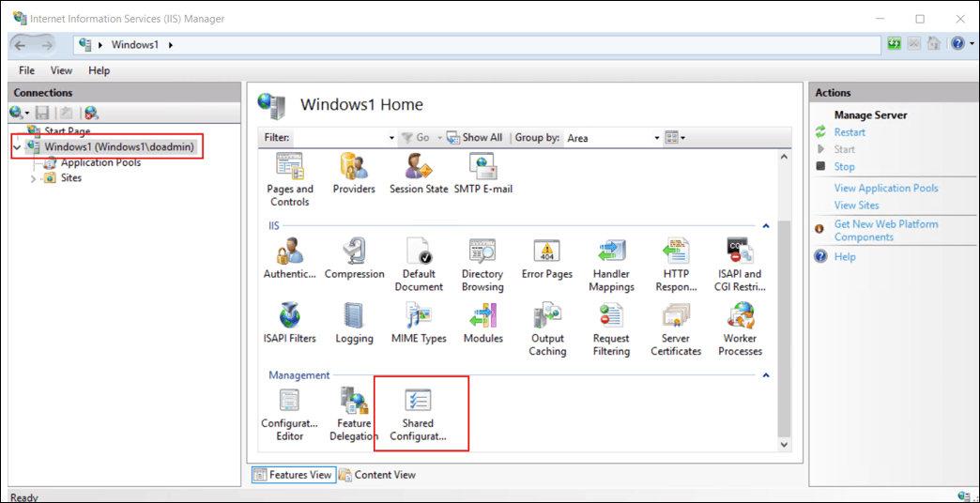Click the delete connection icon in Connections
Image resolution: width=980 pixels, height=503 pixels.
point(91,114)
